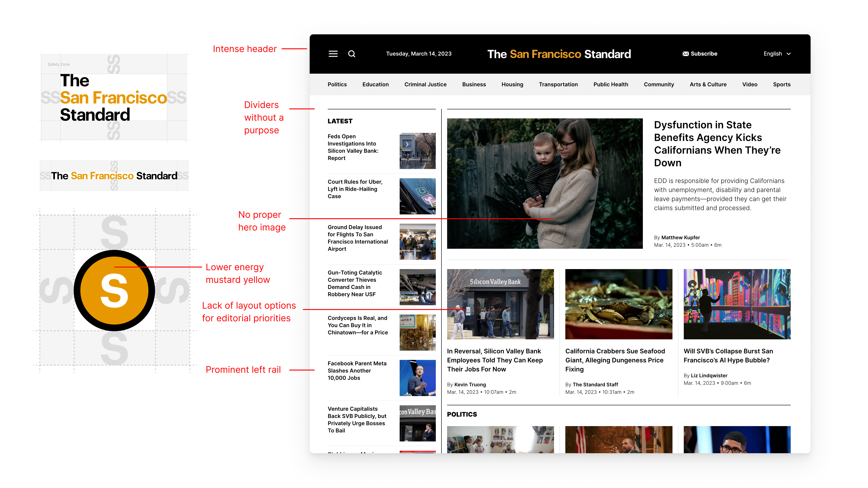Viewport: 868px width, 488px height.
Task: Open the Community nav item
Action: tap(659, 84)
